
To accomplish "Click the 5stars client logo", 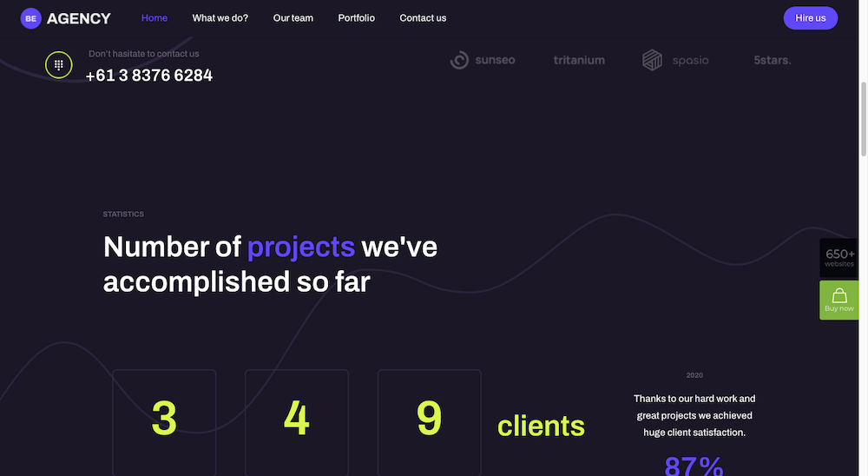I will (773, 60).
